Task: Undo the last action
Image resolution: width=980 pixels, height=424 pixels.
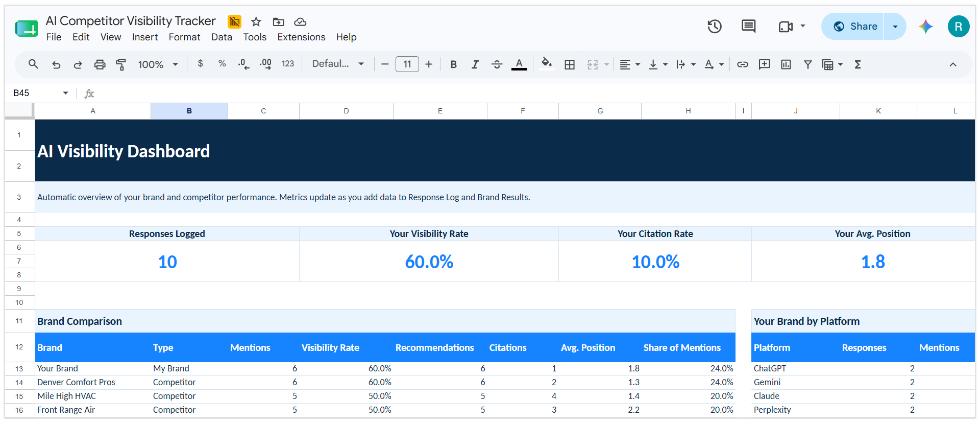Action: point(56,64)
